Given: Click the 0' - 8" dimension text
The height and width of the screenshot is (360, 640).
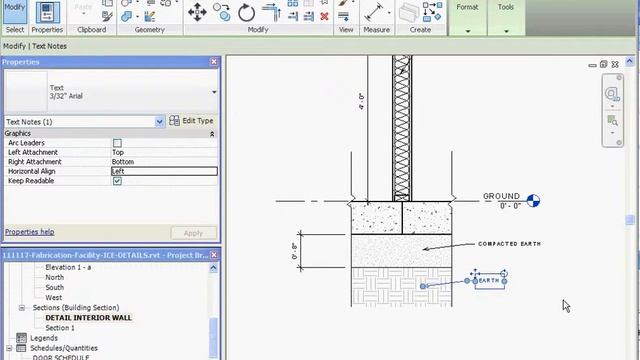Looking at the screenshot, I should [294, 251].
